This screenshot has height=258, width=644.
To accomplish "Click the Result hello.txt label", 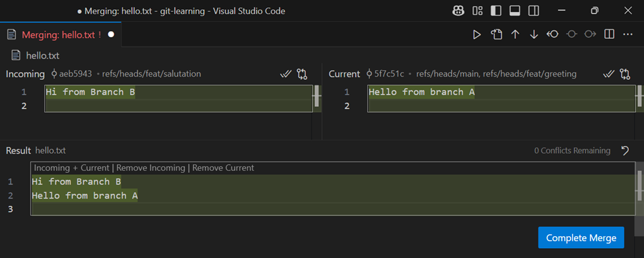I will point(50,150).
